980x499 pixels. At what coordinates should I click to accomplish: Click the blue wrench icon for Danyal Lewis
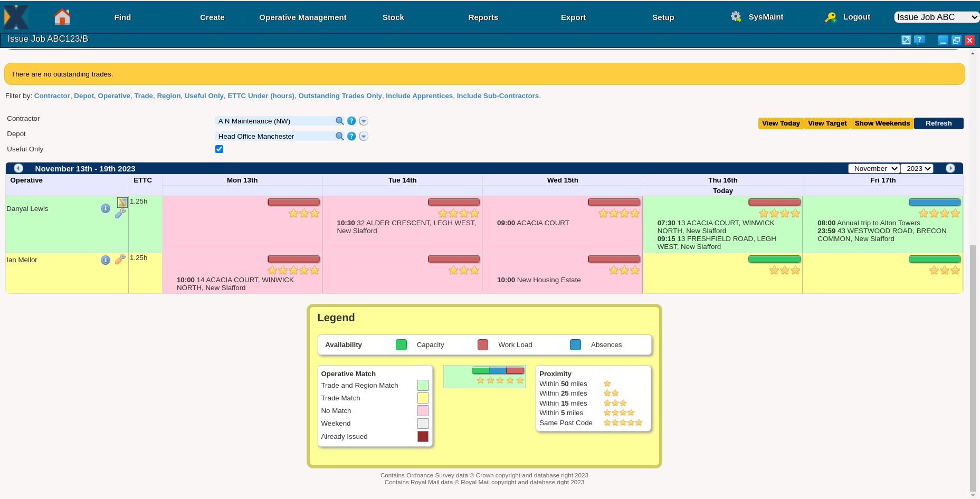[120, 214]
